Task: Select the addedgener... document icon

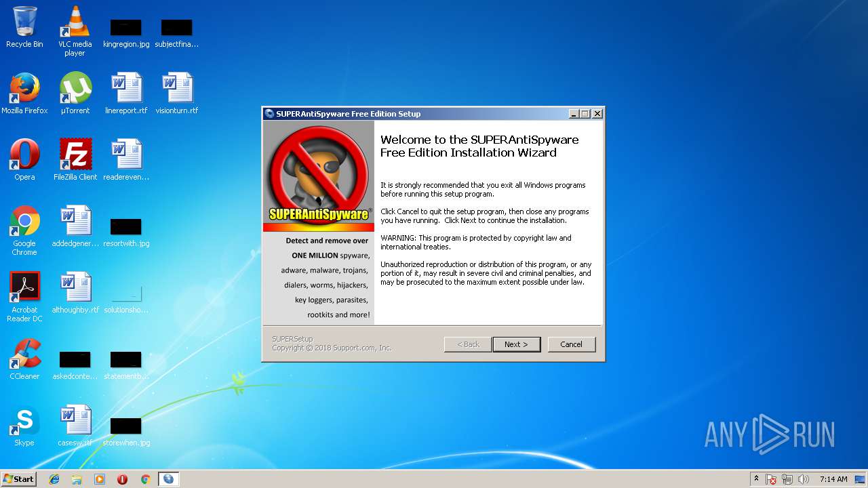Action: coord(75,226)
